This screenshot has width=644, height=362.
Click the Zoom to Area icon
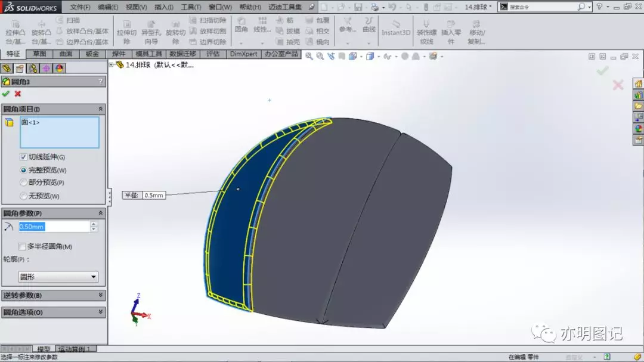[320, 56]
